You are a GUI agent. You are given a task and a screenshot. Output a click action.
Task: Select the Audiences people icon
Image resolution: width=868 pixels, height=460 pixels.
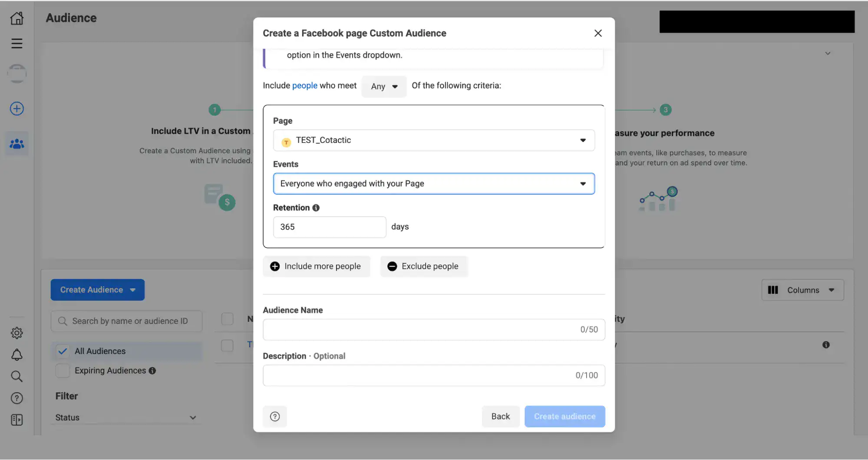click(x=17, y=144)
